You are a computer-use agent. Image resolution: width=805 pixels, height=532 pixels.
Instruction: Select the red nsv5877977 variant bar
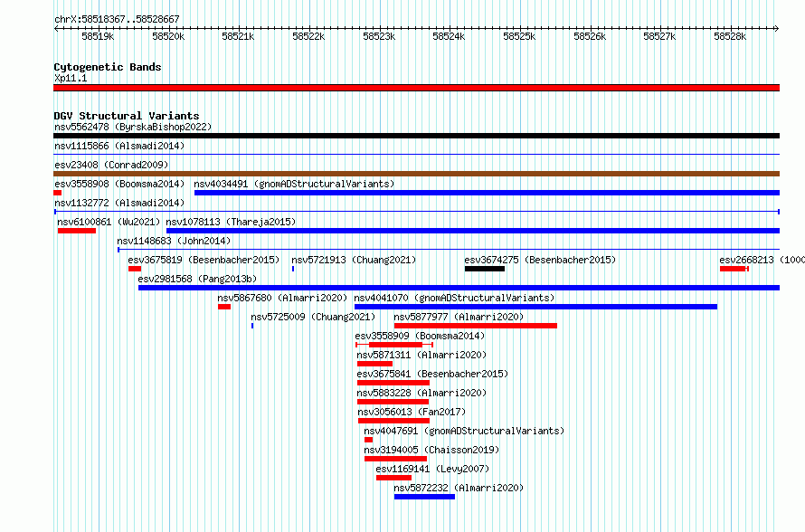(x=476, y=326)
